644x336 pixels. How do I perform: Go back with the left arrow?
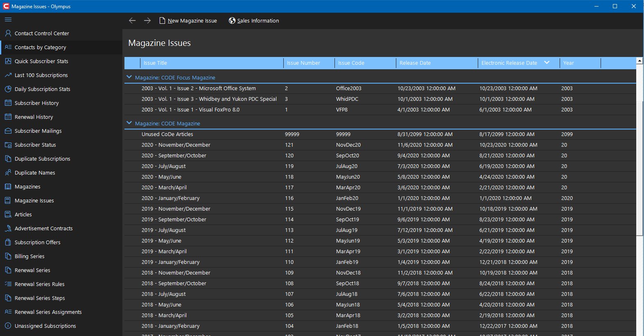(x=132, y=20)
